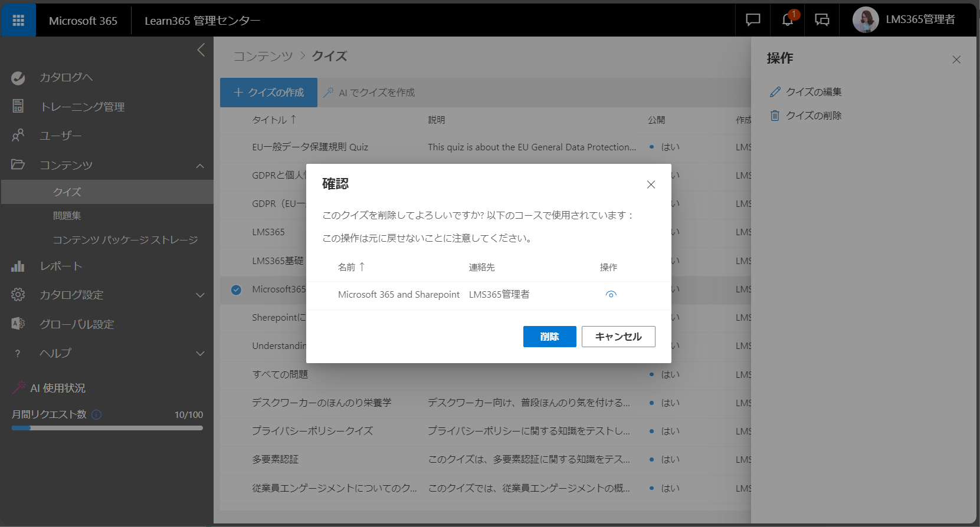
Task: Click キャンセル in the confirmation dialog
Action: (x=618, y=337)
